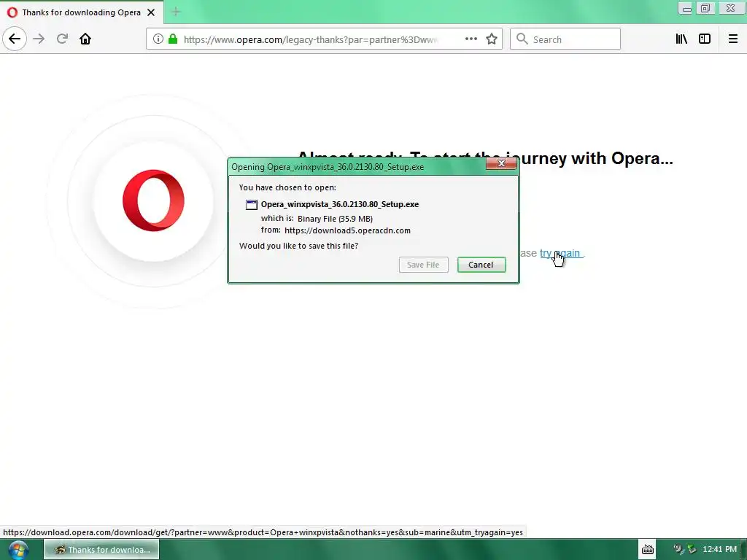Click the green secure padlock icon
747x560 pixels.
pos(173,39)
